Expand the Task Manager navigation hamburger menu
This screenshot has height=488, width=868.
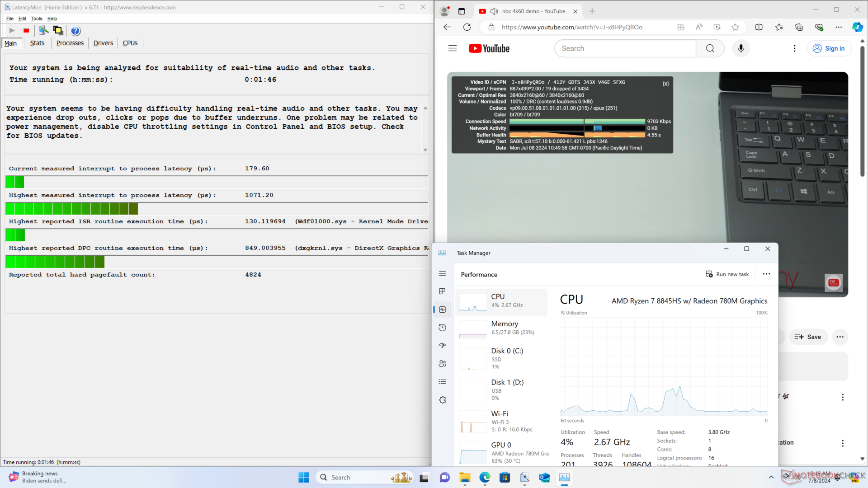tap(442, 274)
